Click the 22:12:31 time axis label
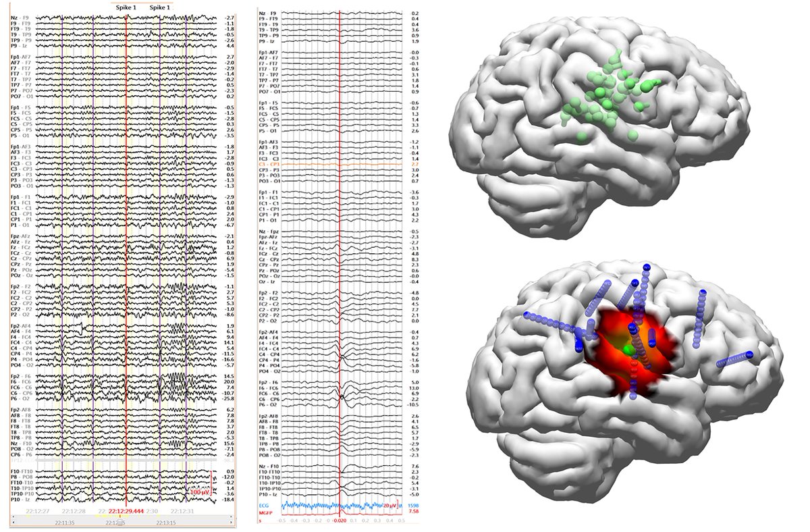The image size is (810, 532). tap(182, 511)
